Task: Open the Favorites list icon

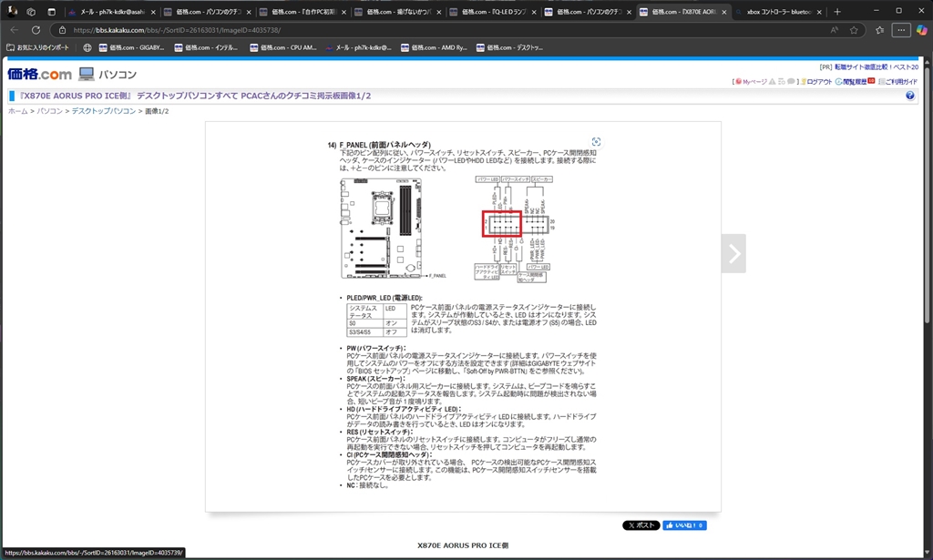Action: point(879,30)
